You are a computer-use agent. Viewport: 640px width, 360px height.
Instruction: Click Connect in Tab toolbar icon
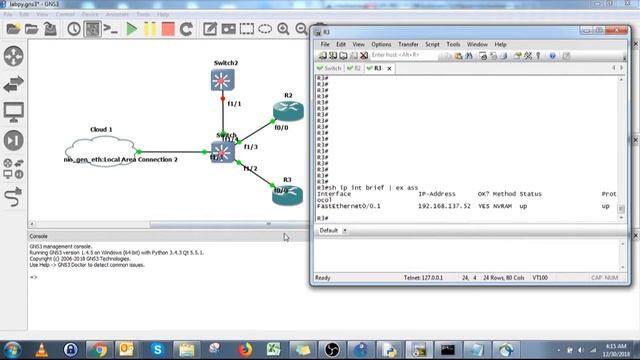[343, 56]
